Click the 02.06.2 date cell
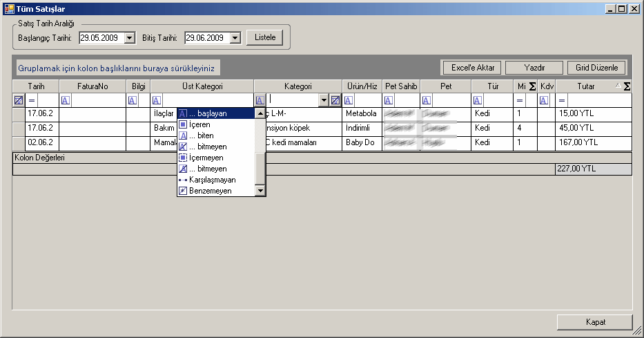644x338 pixels. pyautogui.click(x=42, y=142)
